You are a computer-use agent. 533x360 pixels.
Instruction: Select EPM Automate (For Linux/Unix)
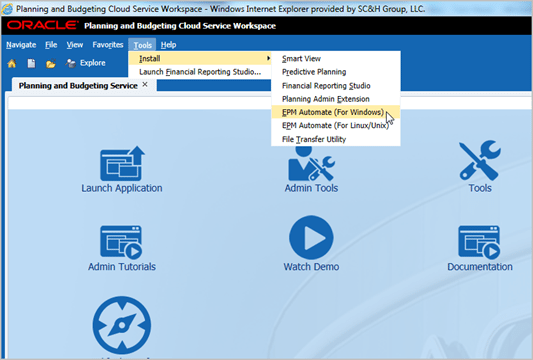point(336,125)
